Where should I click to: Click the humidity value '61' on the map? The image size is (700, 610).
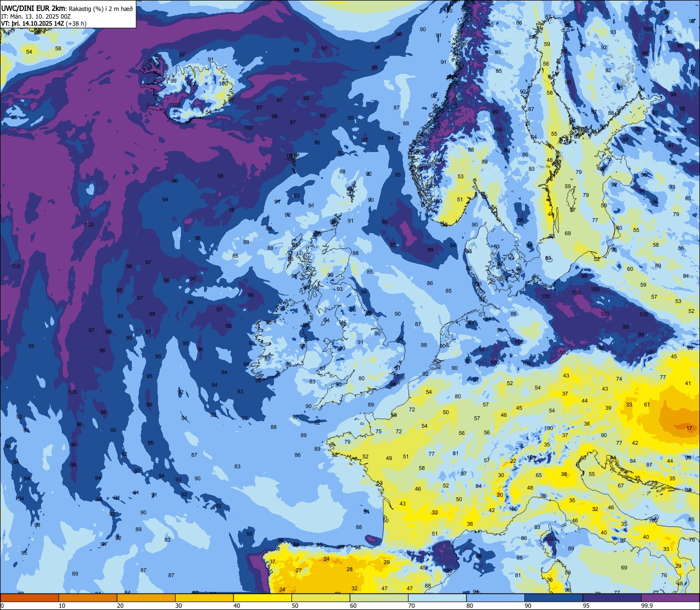tap(647, 405)
